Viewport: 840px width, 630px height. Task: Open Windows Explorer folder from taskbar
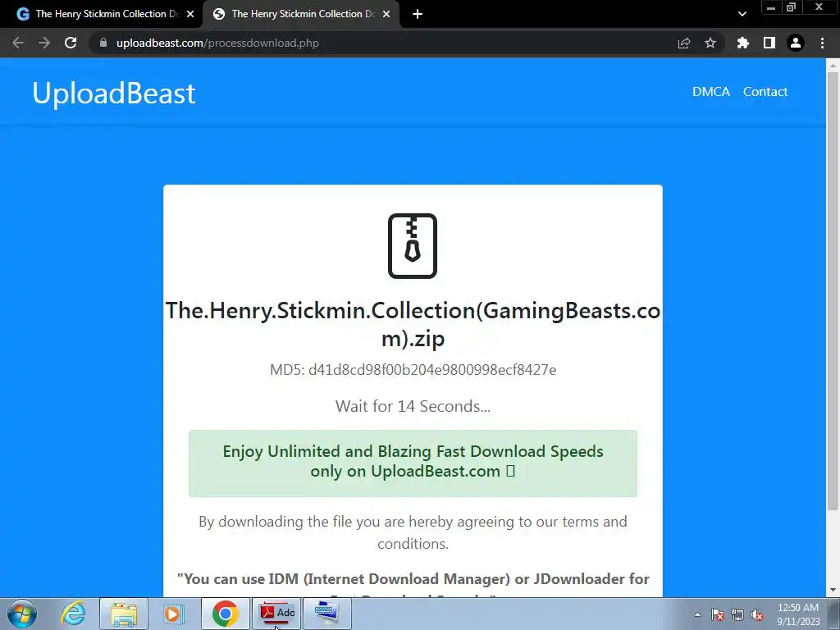click(124, 614)
